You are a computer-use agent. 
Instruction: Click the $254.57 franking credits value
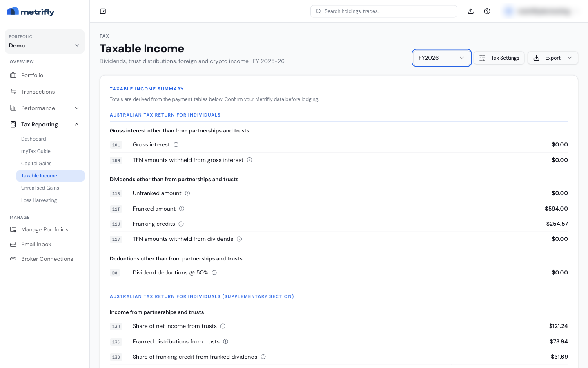(557, 224)
